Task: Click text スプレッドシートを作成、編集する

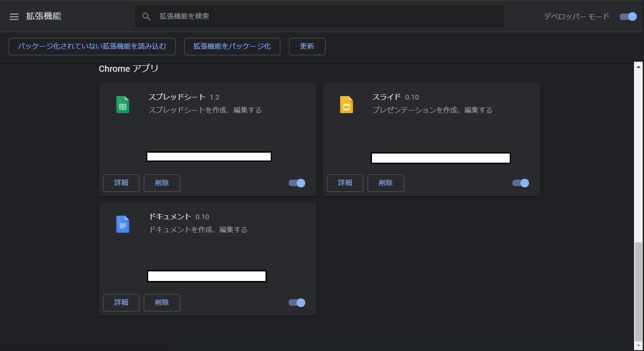Action: (x=205, y=110)
